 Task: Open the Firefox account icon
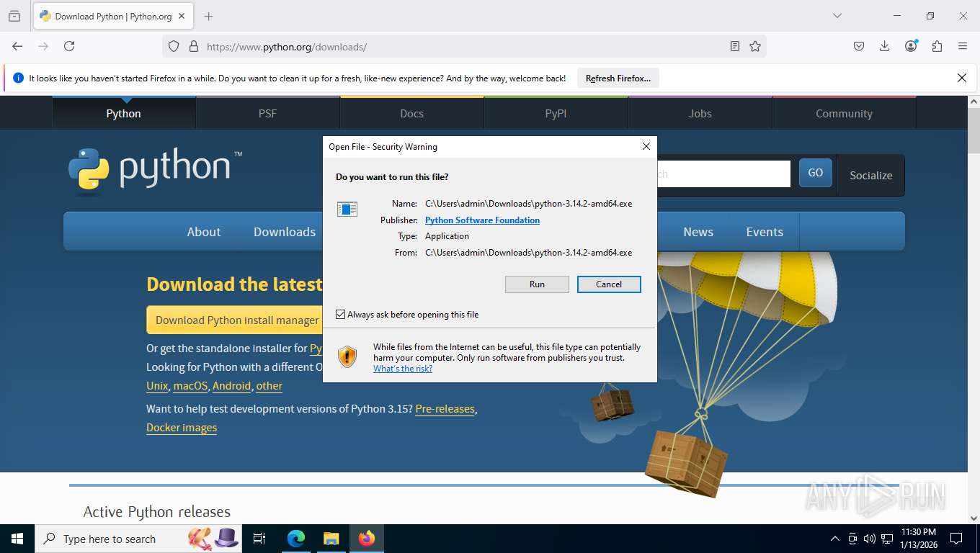pyautogui.click(x=911, y=46)
